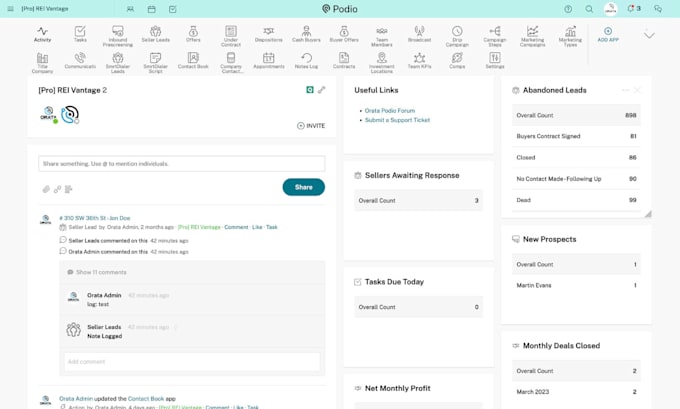680x409 pixels.
Task: Click the attach file paperclip icon
Action: point(46,189)
